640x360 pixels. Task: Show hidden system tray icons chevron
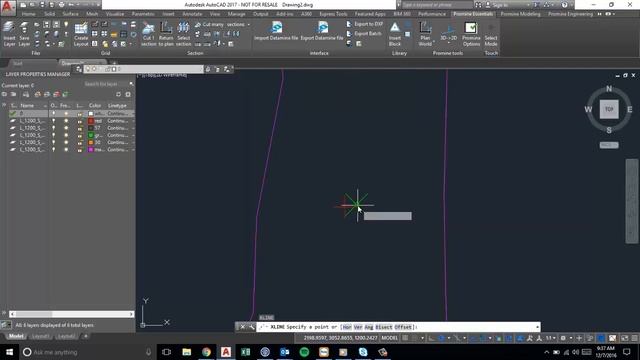click(x=547, y=352)
